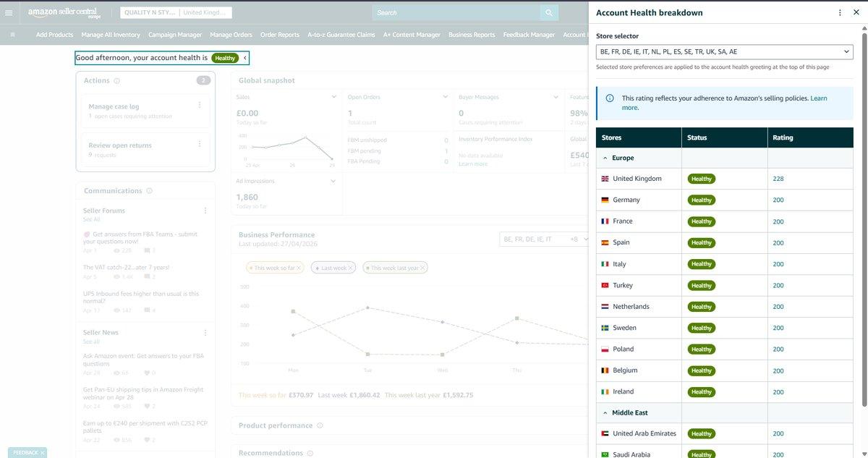Open Manage case log action card
868x458 pixels.
pos(145,111)
